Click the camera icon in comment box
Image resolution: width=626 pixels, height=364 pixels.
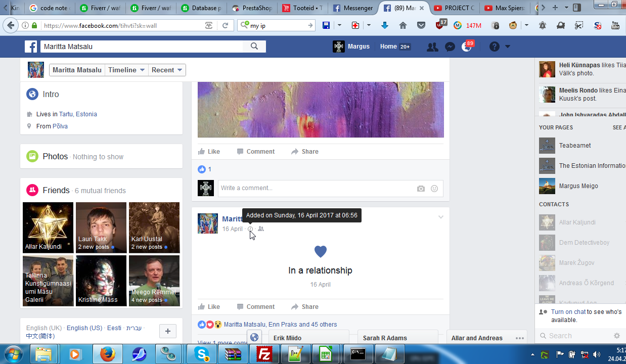click(x=421, y=189)
